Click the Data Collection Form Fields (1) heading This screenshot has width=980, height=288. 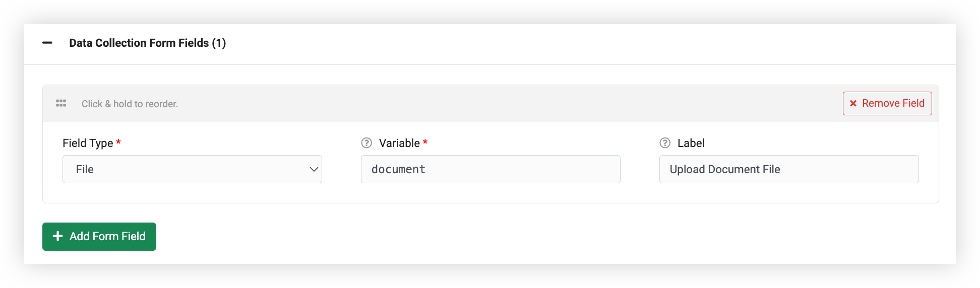[147, 43]
